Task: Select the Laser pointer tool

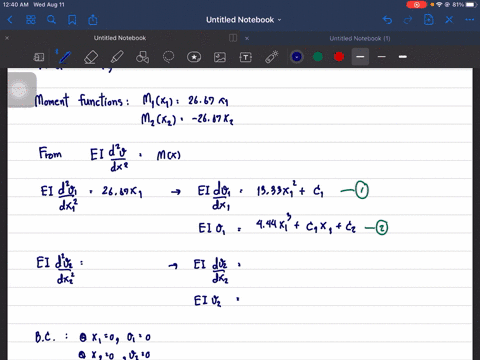Action: [272, 57]
